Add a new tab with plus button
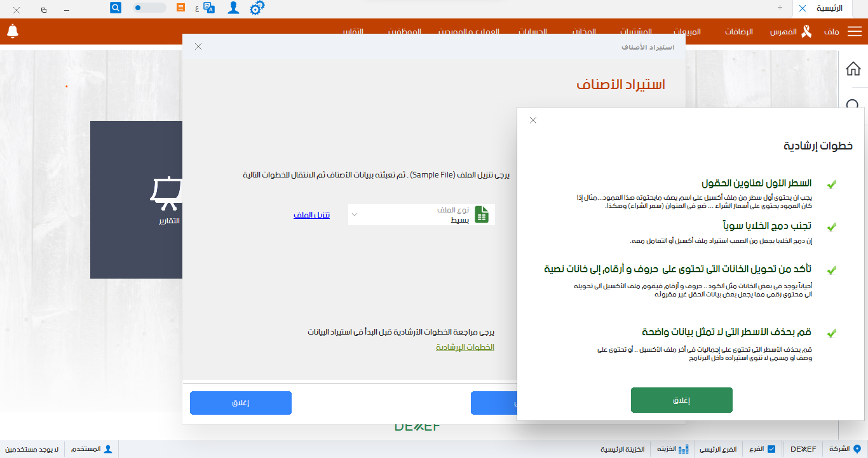This screenshot has height=458, width=868. click(780, 8)
